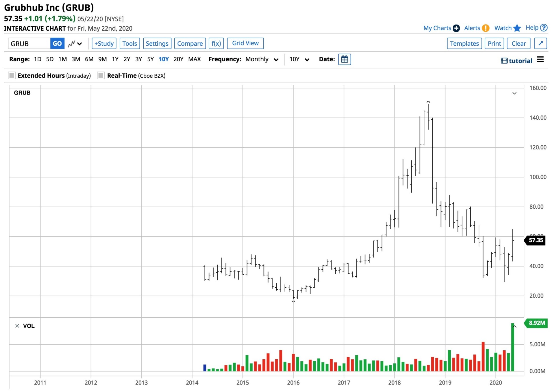This screenshot has height=392, width=555.
Task: Open the Alerts link
Action: (x=472, y=28)
